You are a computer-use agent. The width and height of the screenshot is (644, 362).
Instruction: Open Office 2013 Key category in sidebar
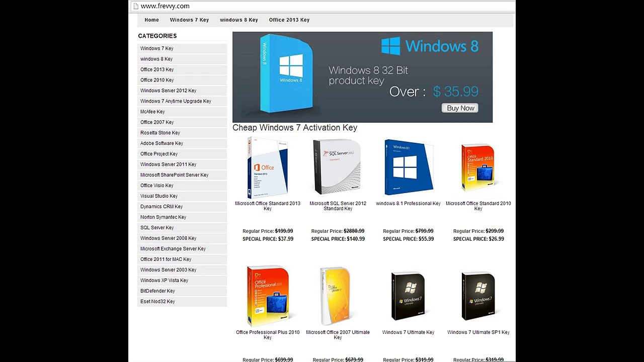[182, 69]
